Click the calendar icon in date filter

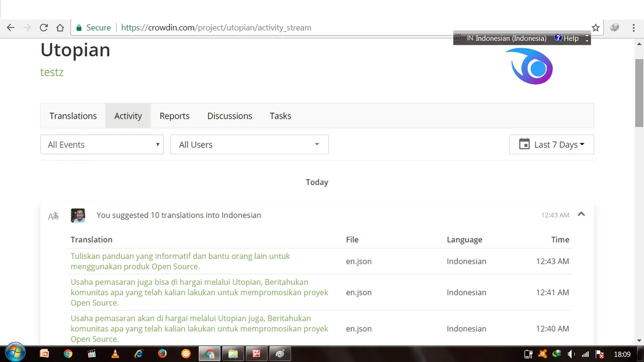tap(524, 144)
